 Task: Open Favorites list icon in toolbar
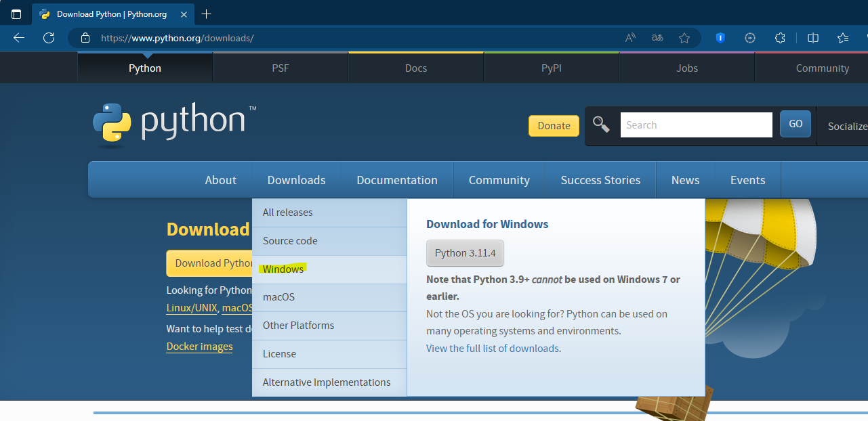click(843, 38)
